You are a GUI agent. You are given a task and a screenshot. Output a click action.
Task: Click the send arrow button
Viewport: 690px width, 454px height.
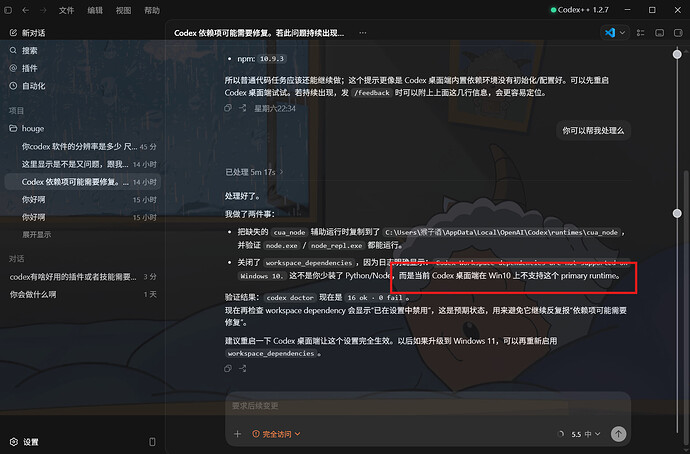[x=618, y=434]
